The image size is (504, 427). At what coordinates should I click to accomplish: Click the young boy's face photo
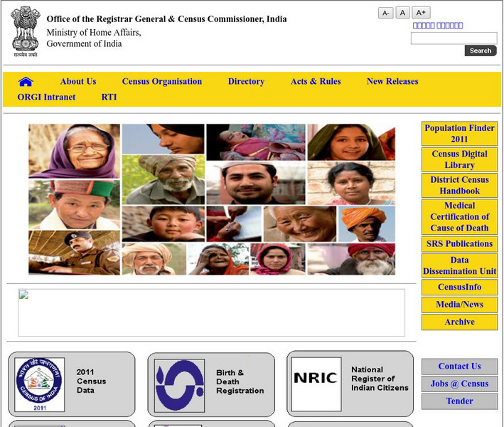coord(163,224)
